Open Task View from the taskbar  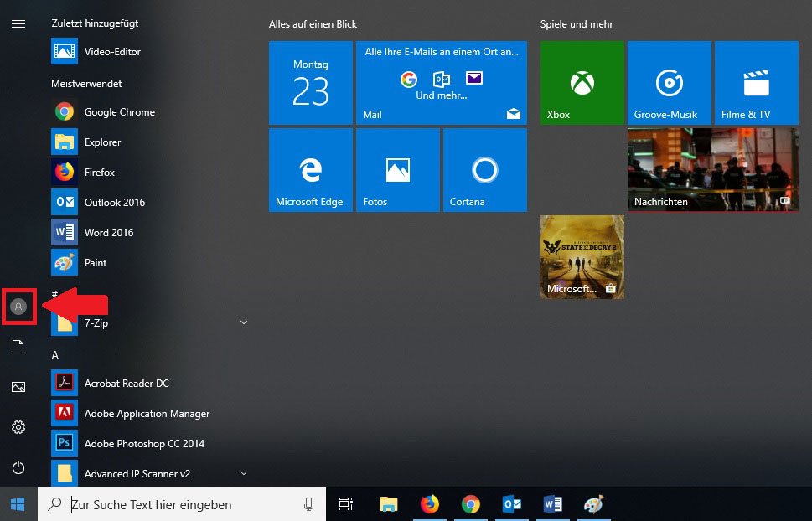click(346, 504)
